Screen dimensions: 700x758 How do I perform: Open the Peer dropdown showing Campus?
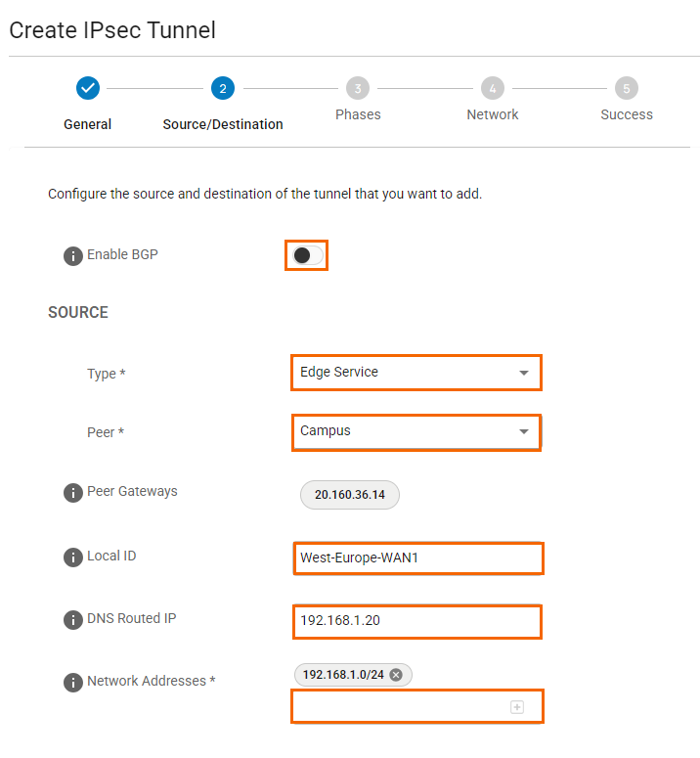416,431
